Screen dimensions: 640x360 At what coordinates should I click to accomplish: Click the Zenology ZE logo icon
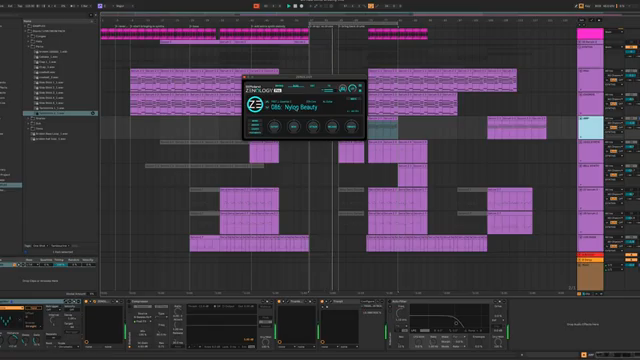[255, 104]
